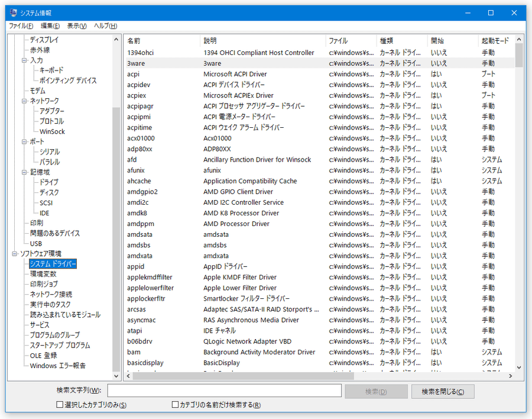Select シリアル under ポート
The image size is (532, 419).
(x=50, y=152)
